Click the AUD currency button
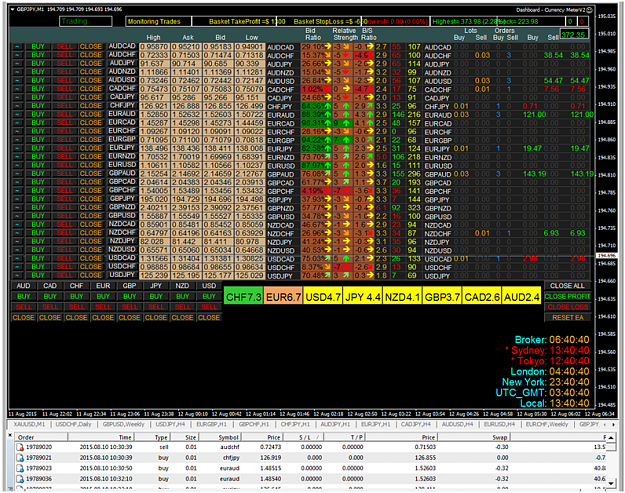The height and width of the screenshot is (493, 625). (x=24, y=286)
